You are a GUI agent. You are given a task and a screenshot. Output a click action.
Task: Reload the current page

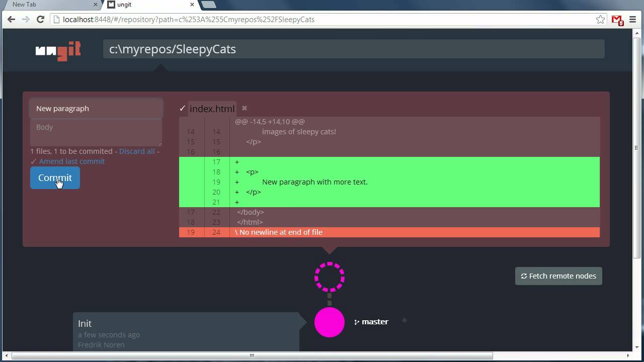pos(41,20)
